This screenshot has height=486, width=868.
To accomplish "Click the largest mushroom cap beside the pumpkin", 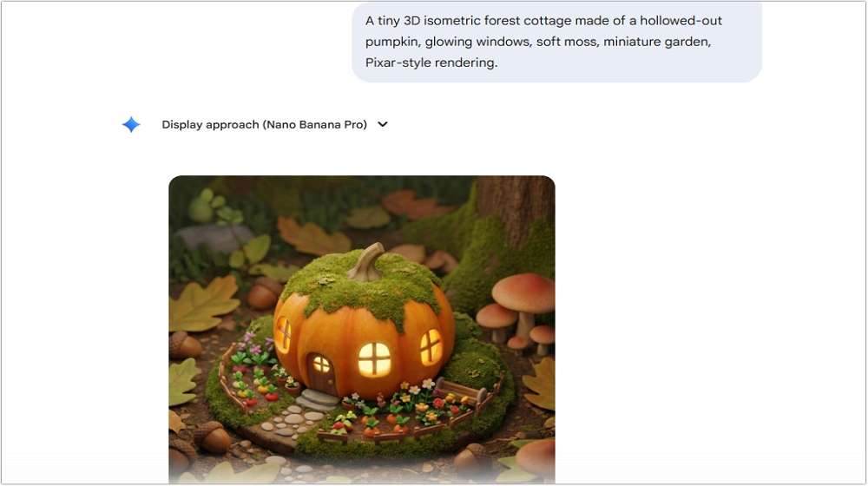I will coord(524,292).
